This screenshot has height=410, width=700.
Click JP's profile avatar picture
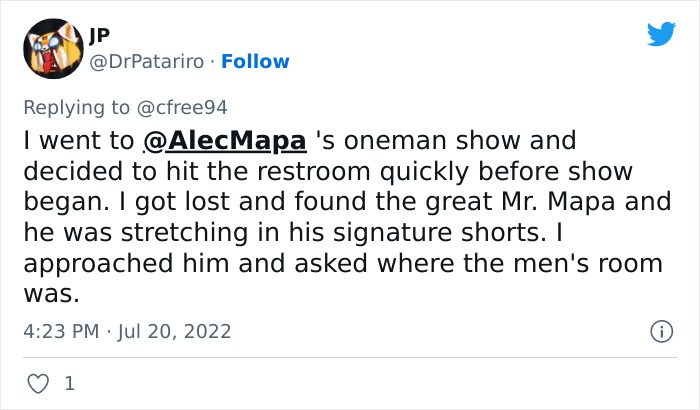[x=53, y=47]
